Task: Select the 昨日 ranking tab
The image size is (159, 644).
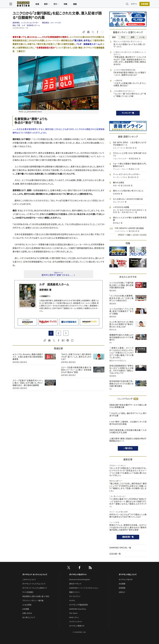Action: click(x=123, y=37)
